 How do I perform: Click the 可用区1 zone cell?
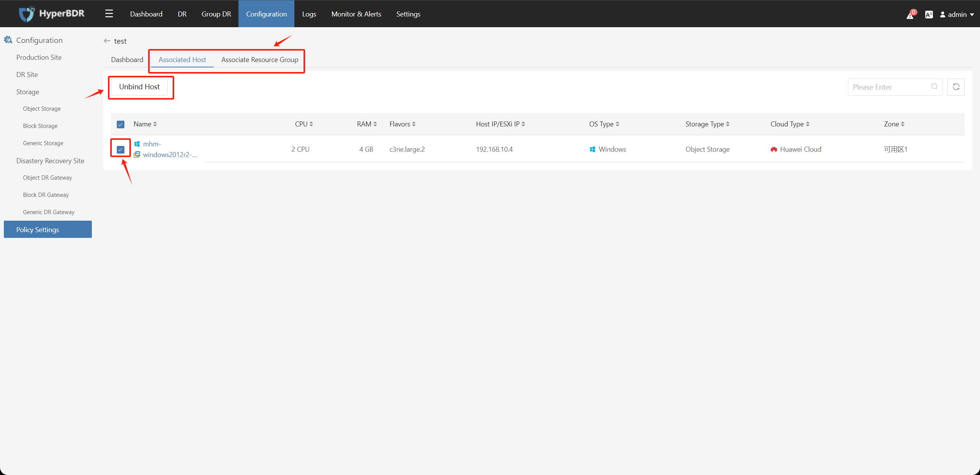[x=895, y=149]
